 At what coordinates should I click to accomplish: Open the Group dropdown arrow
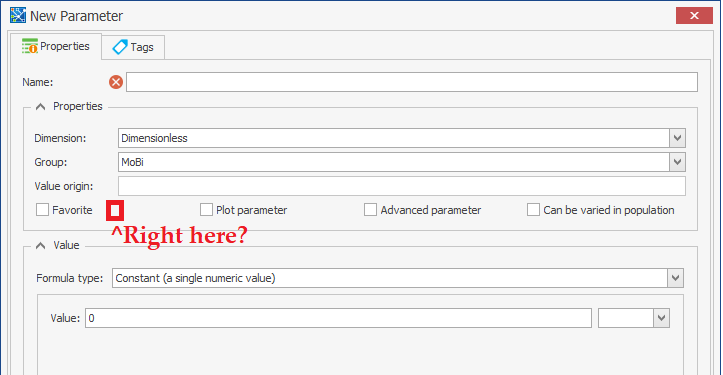click(677, 162)
